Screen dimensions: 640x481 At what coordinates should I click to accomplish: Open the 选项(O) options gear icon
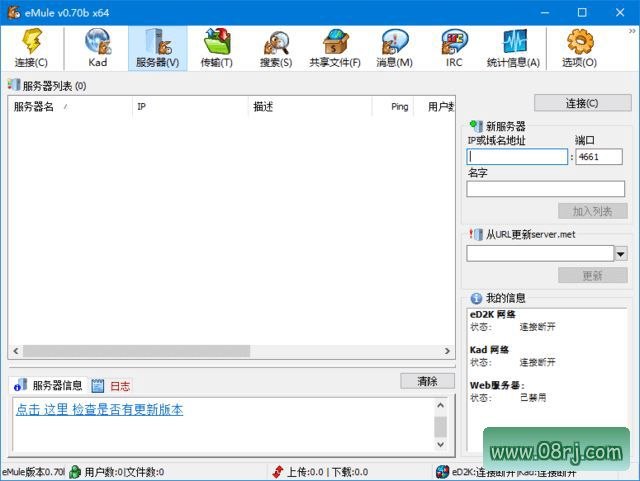pos(580,48)
